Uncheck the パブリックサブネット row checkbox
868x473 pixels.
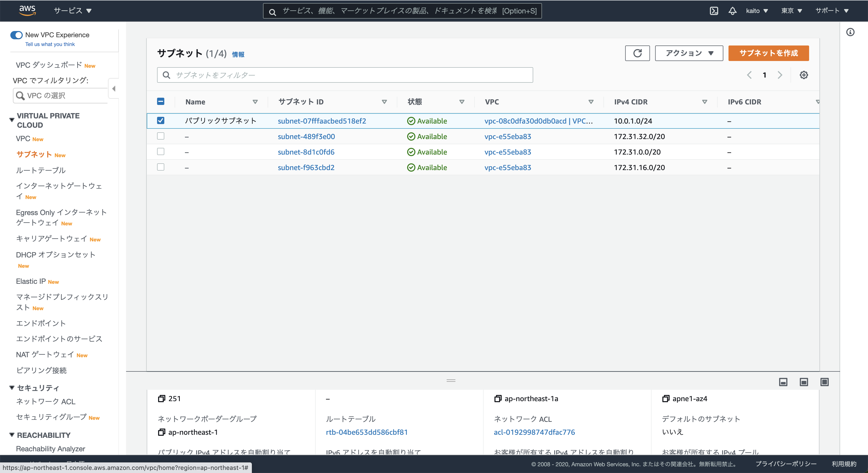click(x=161, y=121)
